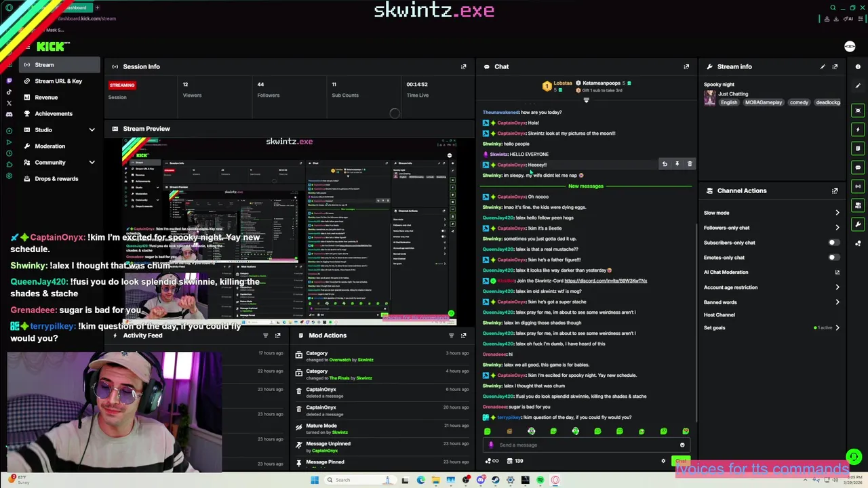Screen dimensions: 868x488
Task: Expand Account age restriction options
Action: click(x=837, y=287)
